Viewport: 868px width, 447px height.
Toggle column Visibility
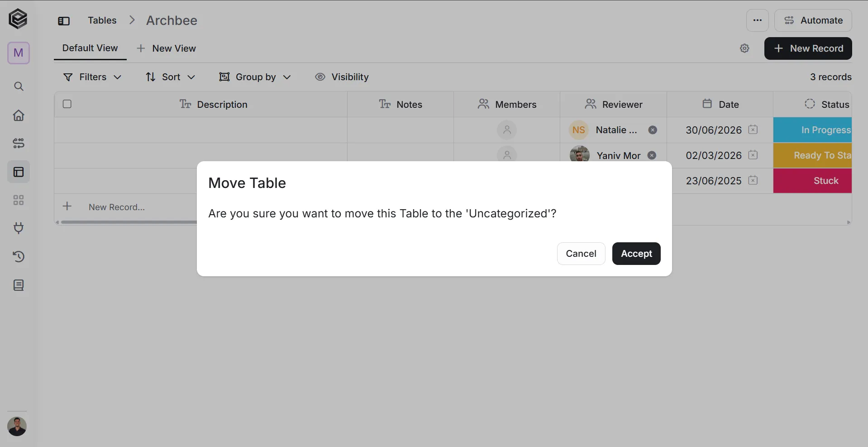342,77
